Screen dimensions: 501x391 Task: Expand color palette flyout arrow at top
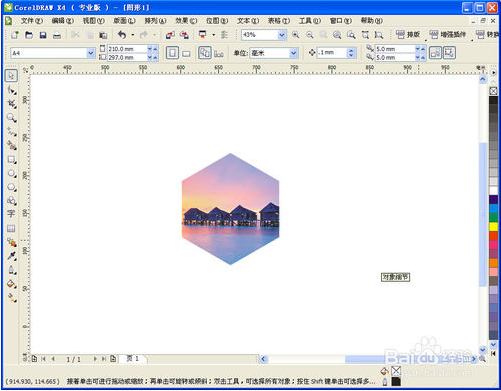[x=494, y=72]
